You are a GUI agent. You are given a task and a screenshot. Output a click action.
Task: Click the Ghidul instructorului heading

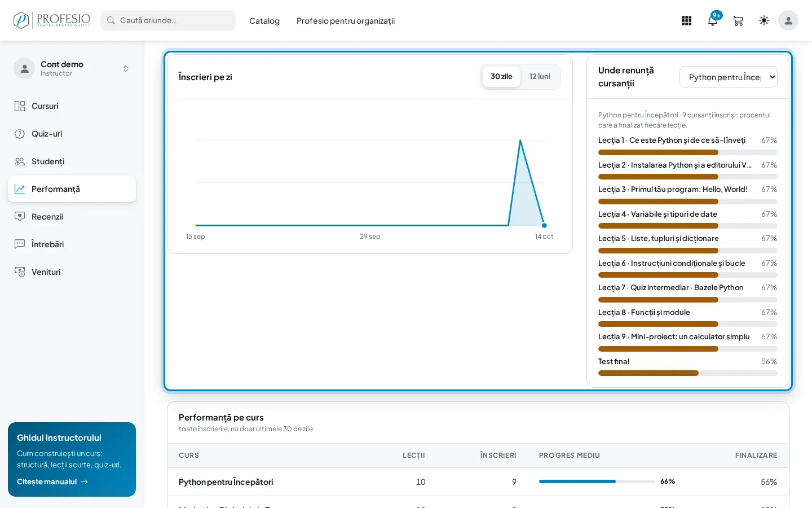coord(59,438)
